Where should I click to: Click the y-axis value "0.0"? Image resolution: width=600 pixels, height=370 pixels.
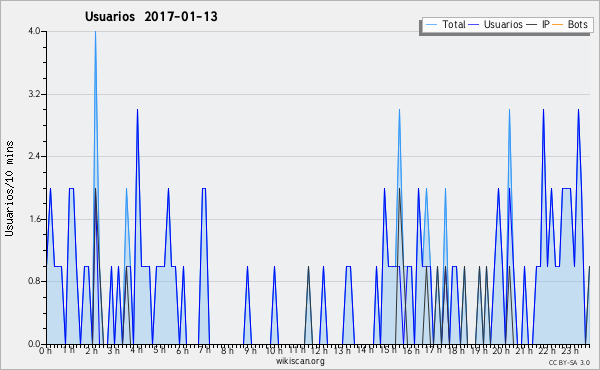34,344
